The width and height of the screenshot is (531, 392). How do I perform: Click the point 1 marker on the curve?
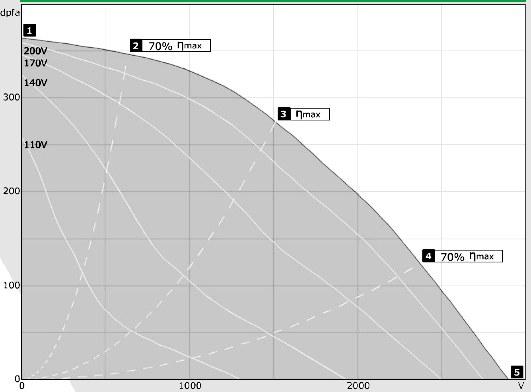pyautogui.click(x=29, y=31)
